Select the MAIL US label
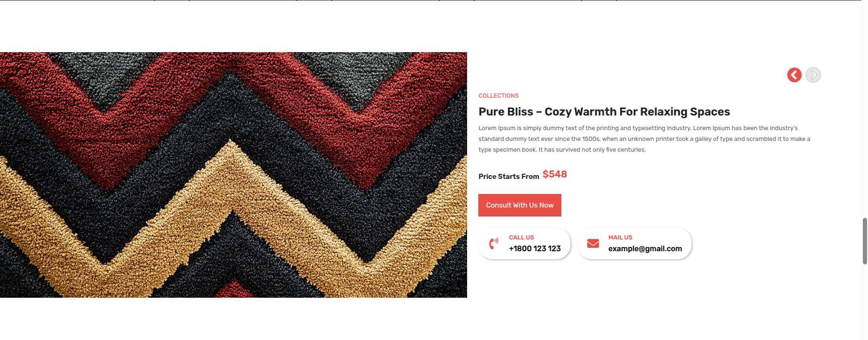 coord(620,238)
